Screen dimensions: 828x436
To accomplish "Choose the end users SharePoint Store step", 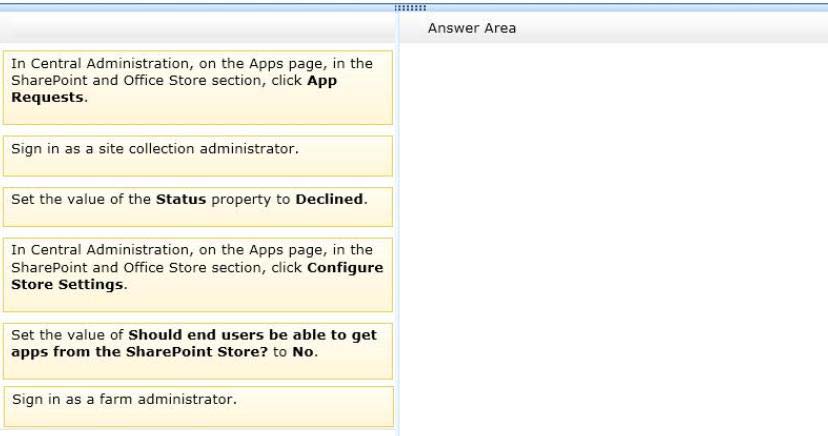I will point(198,351).
